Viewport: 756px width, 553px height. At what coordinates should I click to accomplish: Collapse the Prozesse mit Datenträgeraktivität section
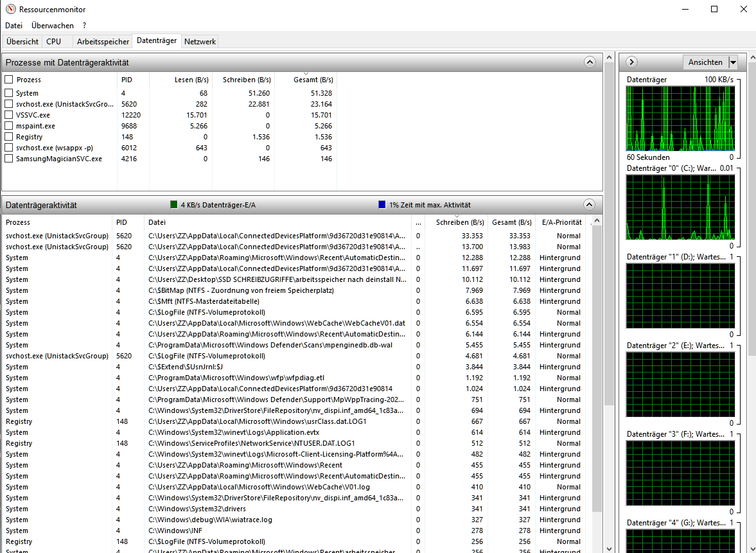click(590, 62)
